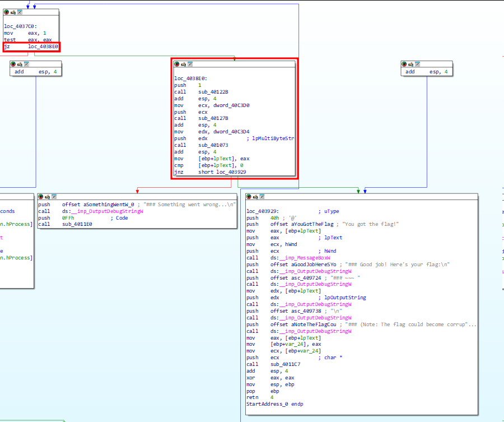This screenshot has width=504, height=422.
Task: Click group-node icon on left 'add esp, 4' block
Action: pos(26,64)
